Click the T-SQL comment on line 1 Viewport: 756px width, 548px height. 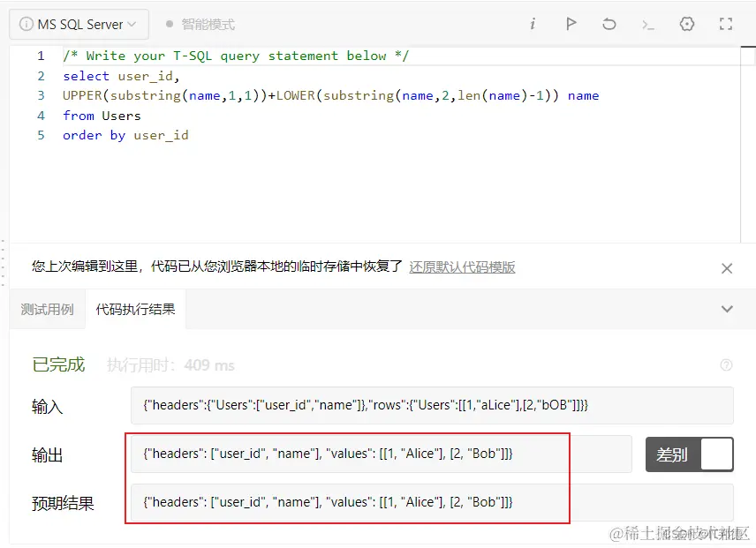pyautogui.click(x=236, y=56)
